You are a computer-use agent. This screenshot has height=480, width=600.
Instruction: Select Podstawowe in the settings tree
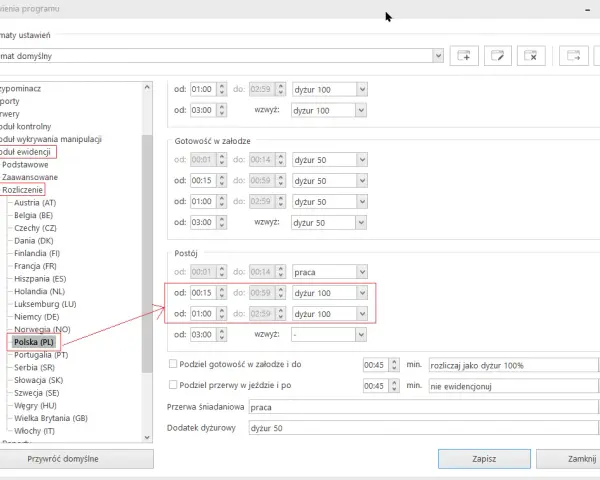(25, 165)
